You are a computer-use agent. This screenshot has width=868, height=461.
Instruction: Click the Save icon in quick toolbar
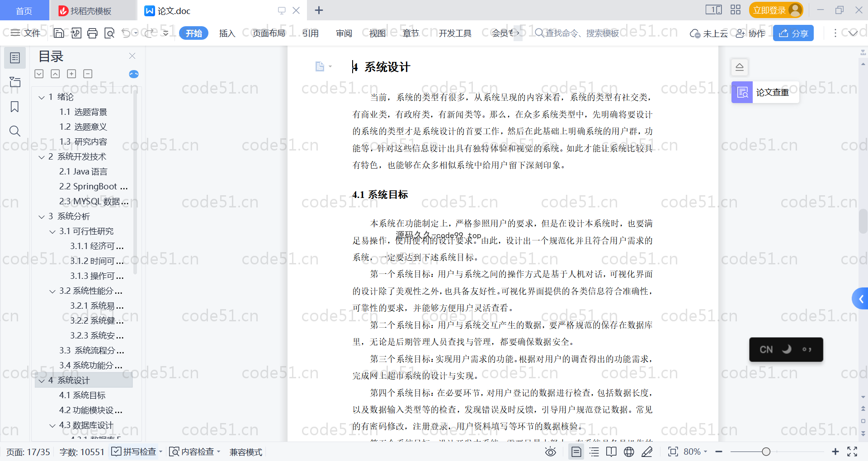59,33
